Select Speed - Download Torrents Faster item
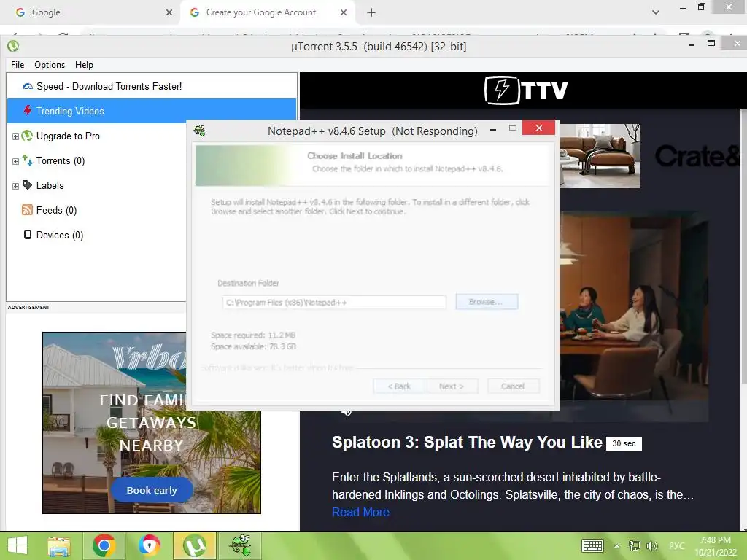 (x=152, y=86)
